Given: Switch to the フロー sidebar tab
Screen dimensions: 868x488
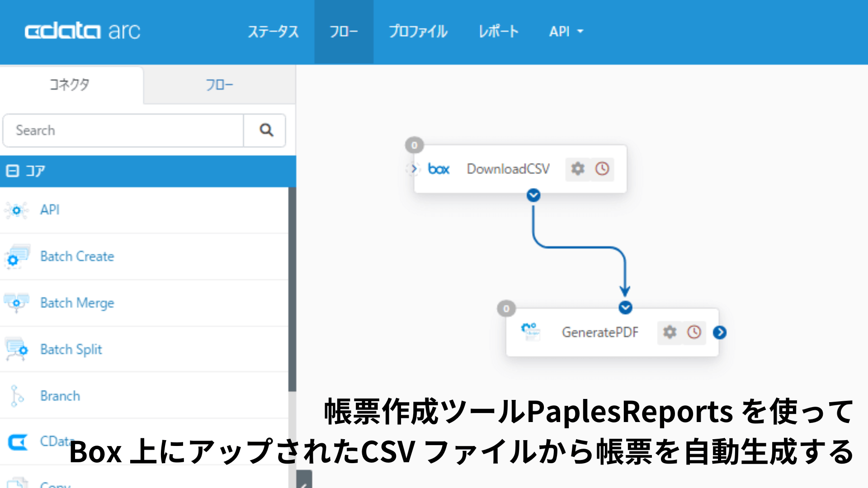Looking at the screenshot, I should pos(219,84).
